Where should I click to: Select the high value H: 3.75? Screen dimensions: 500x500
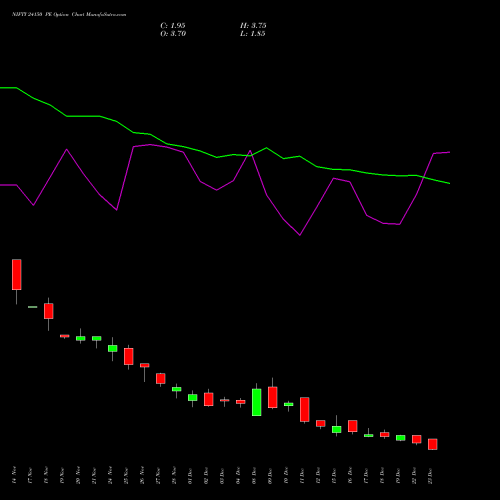(253, 26)
